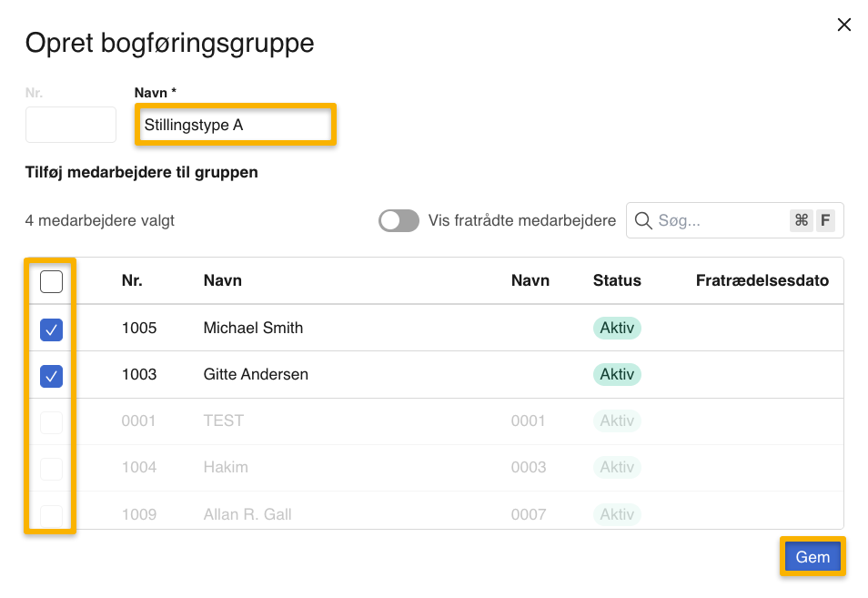Click the Navn field containing Stillingstype A
868x598 pixels.
236,125
